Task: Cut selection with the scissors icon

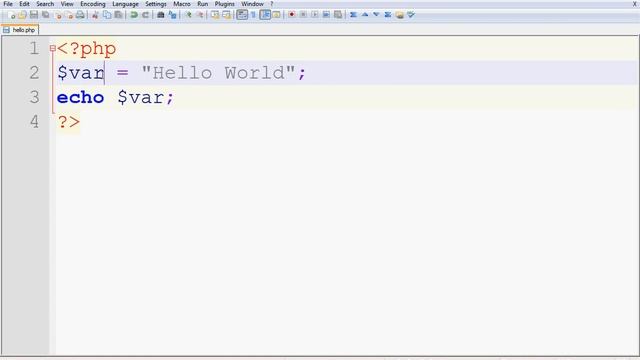Action: (95, 15)
